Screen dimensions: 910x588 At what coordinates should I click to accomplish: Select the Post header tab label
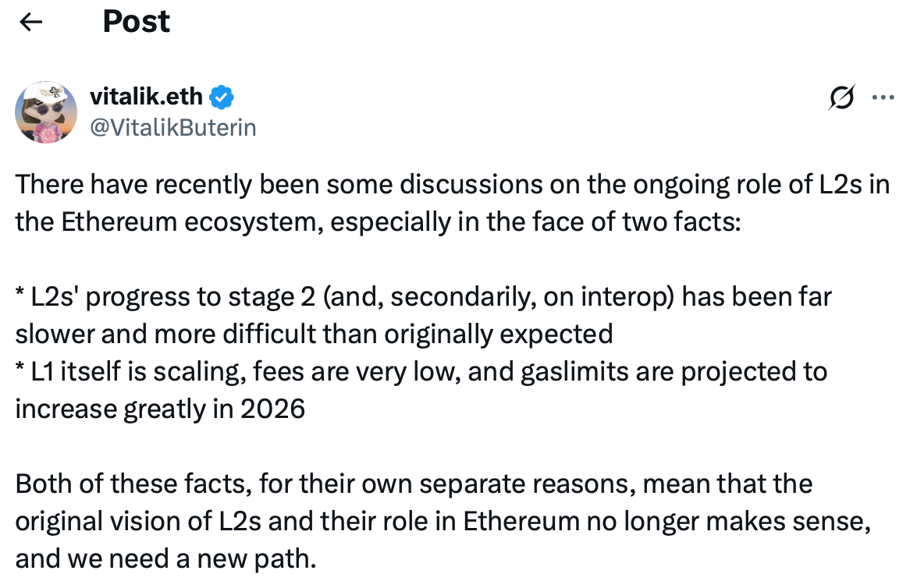[x=136, y=22]
